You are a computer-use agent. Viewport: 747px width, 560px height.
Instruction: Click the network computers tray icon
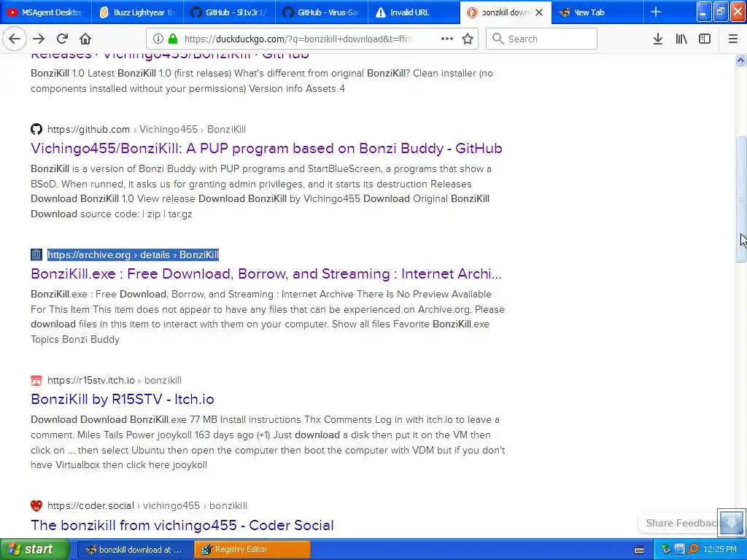tap(680, 549)
